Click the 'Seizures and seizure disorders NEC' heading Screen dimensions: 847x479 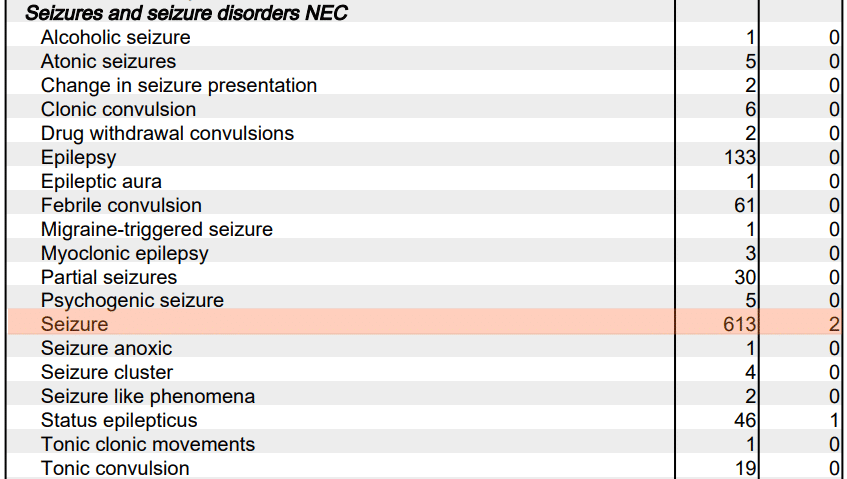pyautogui.click(x=186, y=13)
